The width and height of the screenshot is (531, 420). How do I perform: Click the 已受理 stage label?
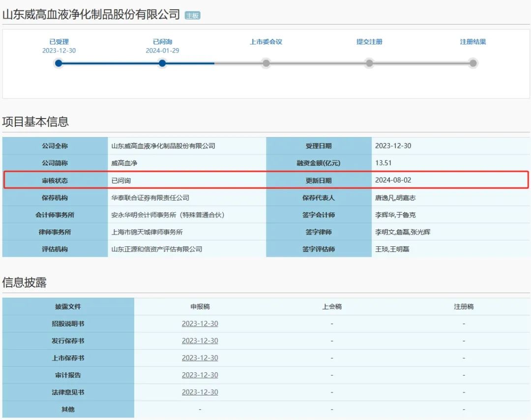(x=59, y=42)
